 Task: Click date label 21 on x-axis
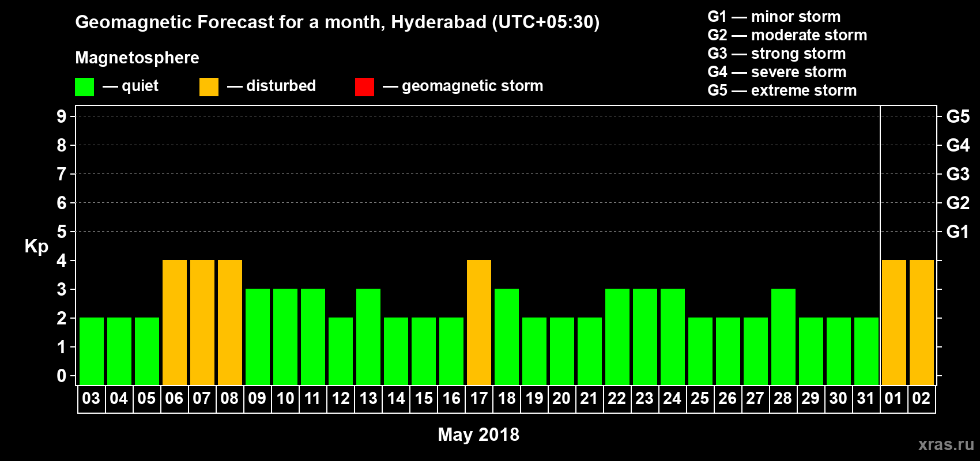click(x=589, y=398)
